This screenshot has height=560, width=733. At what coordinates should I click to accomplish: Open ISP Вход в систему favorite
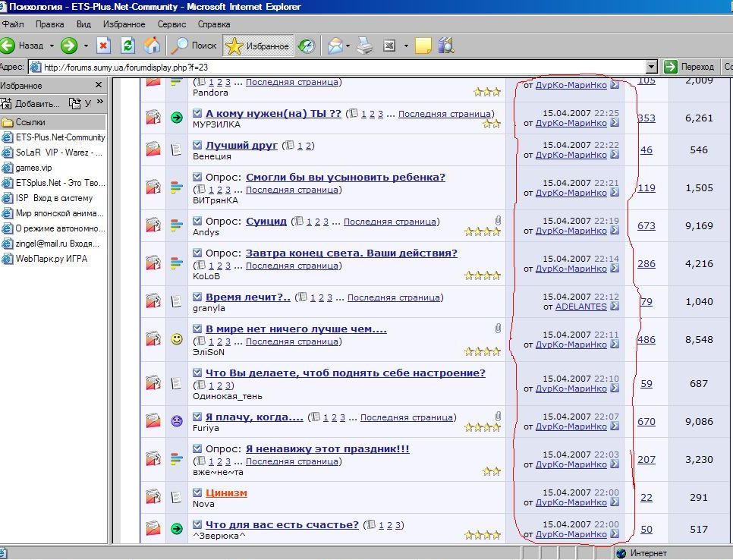tap(47, 198)
